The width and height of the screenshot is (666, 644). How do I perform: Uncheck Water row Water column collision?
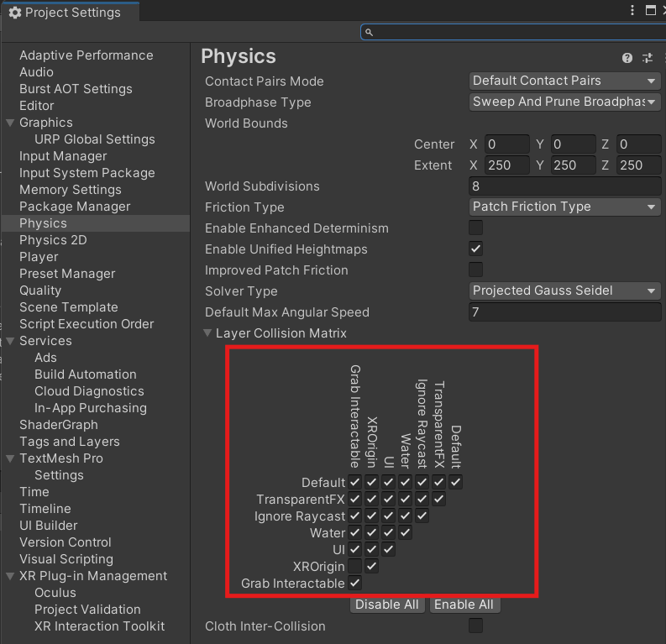pos(405,532)
